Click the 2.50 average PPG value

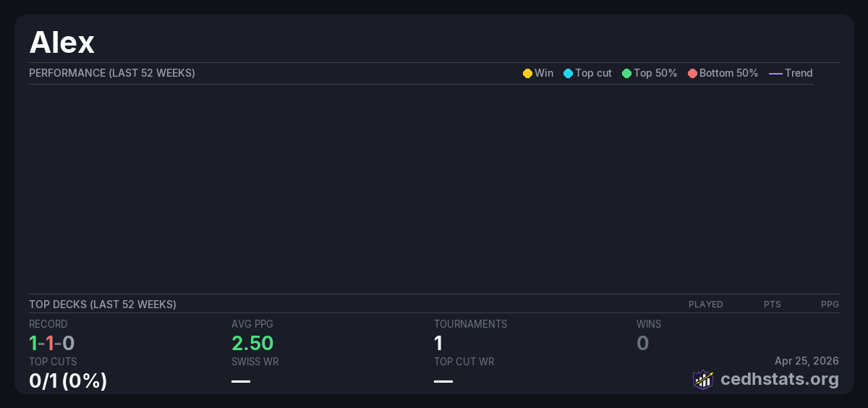click(x=252, y=343)
